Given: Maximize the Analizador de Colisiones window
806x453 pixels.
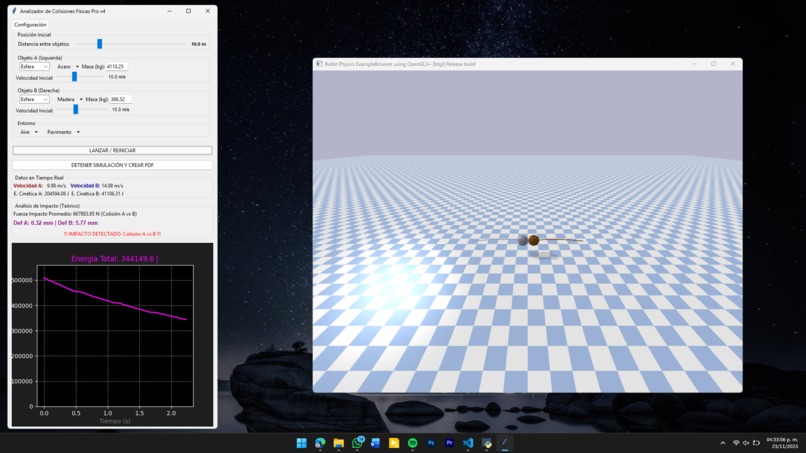Looking at the screenshot, I should (189, 11).
